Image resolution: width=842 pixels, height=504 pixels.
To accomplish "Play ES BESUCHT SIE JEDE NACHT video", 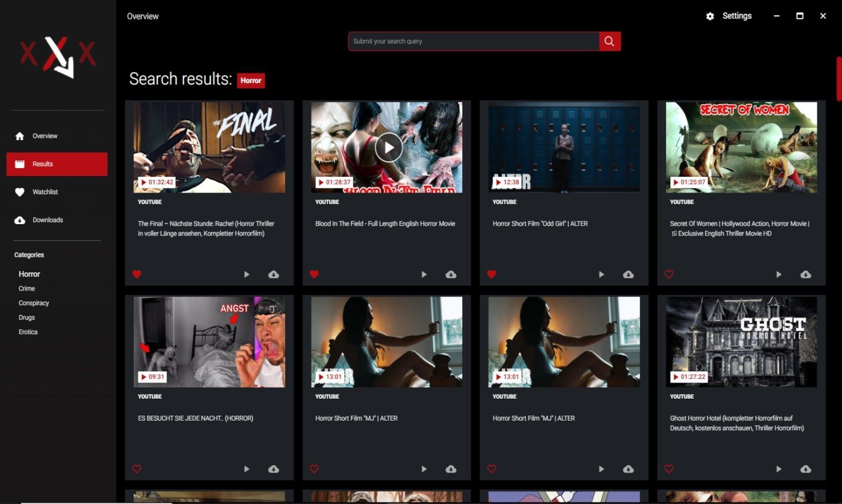I will click(247, 469).
